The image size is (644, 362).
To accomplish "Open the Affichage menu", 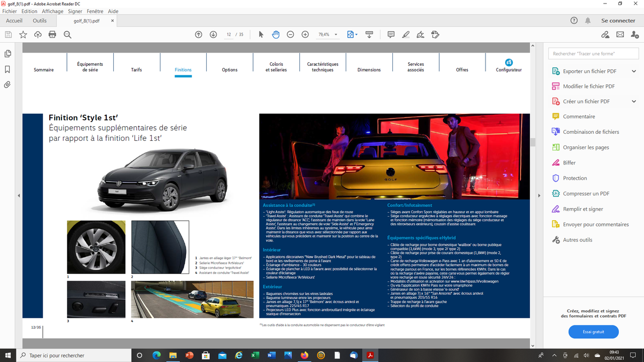I will (x=52, y=11).
